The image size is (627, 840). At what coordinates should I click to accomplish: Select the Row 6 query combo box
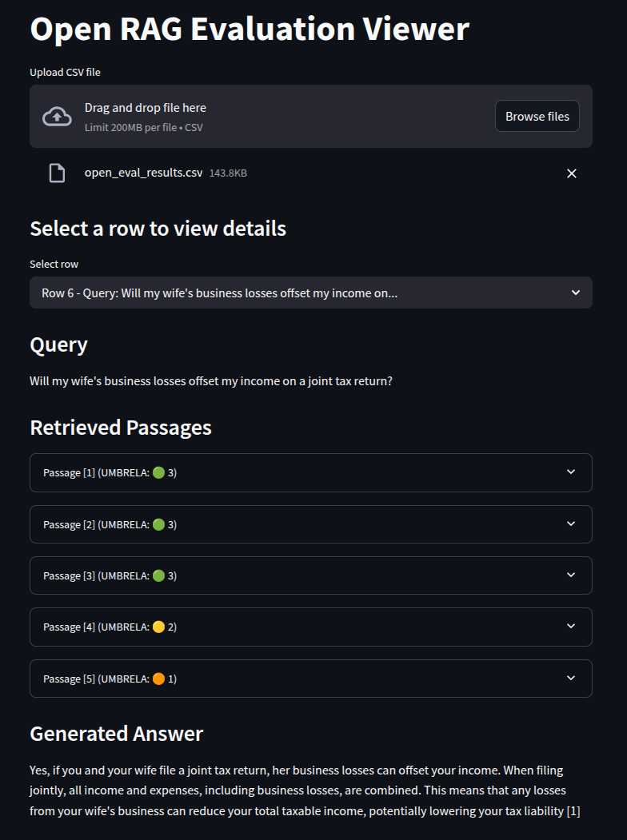311,293
